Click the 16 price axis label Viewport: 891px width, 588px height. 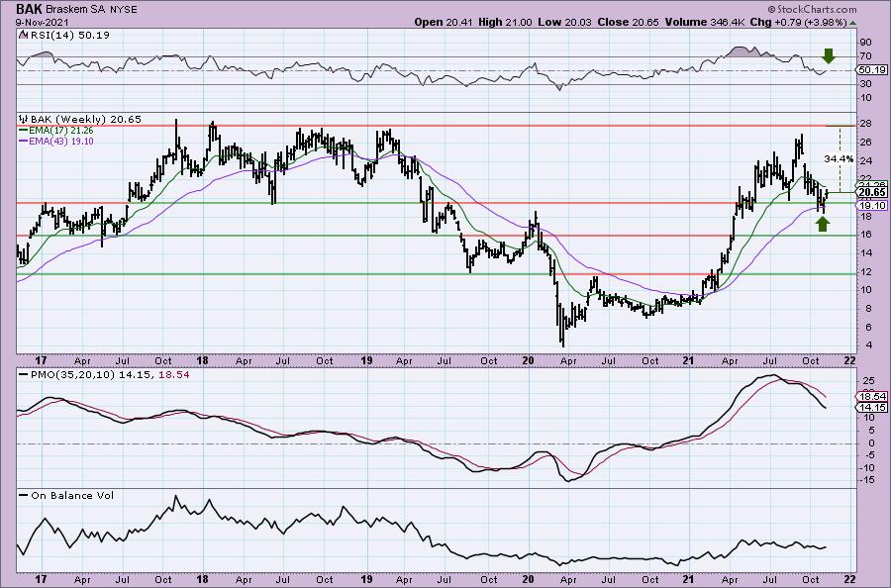(865, 235)
